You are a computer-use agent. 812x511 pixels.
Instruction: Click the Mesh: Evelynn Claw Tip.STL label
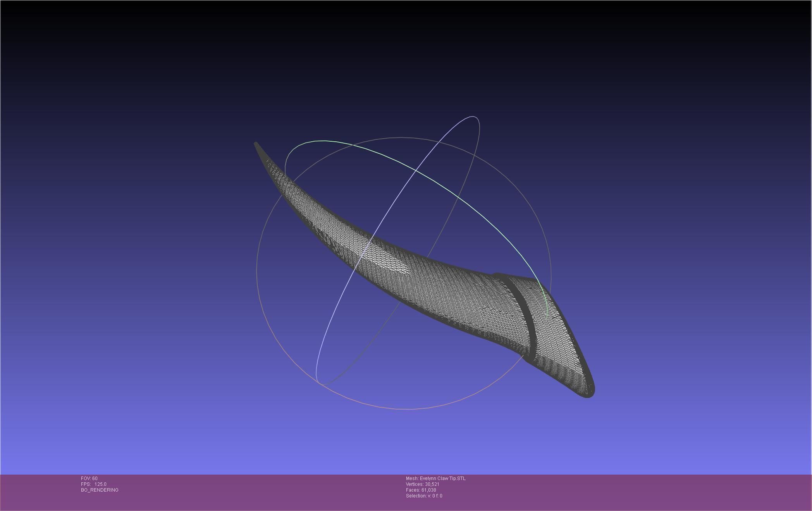coord(436,478)
